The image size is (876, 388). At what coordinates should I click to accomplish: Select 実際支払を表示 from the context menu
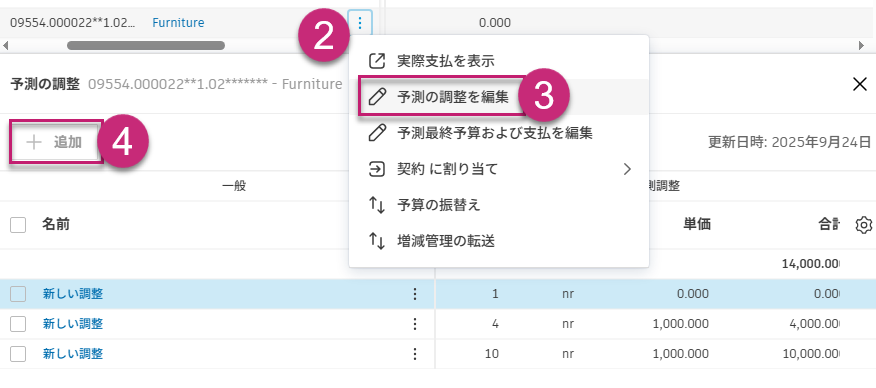[498, 60]
